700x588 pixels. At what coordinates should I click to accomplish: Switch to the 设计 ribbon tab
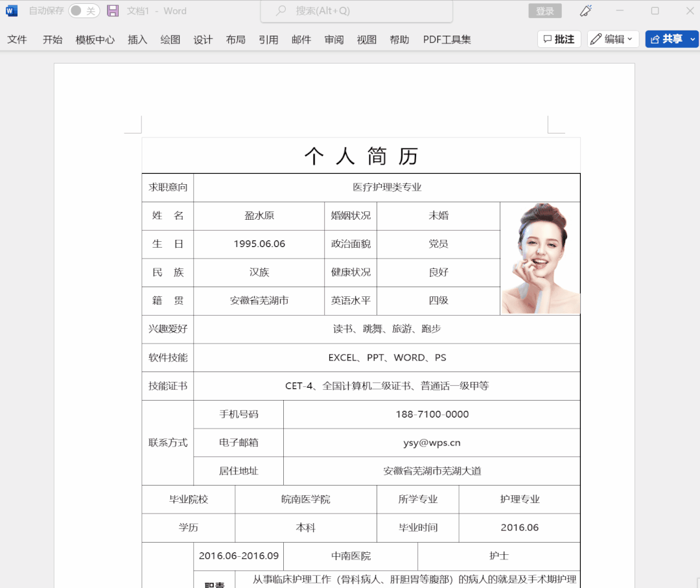pyautogui.click(x=203, y=40)
